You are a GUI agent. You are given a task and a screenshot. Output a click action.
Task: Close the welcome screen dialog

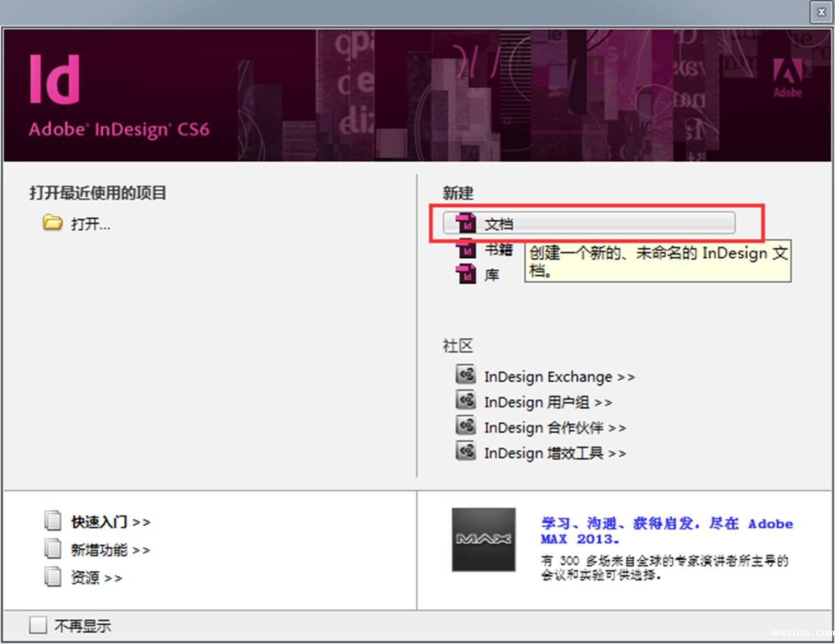pos(821,12)
